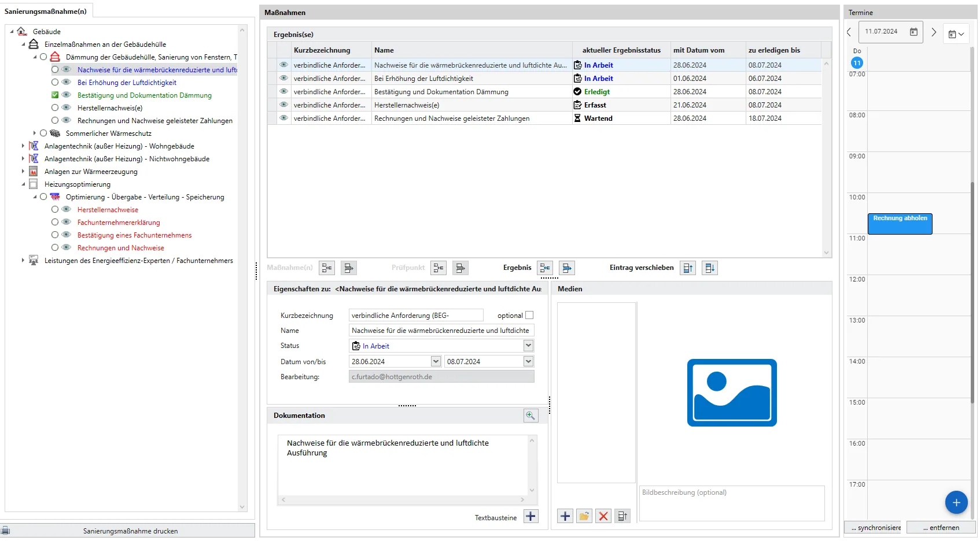
Task: Toggle eye icon in Herstellernachweis(e) result row
Action: pos(283,105)
